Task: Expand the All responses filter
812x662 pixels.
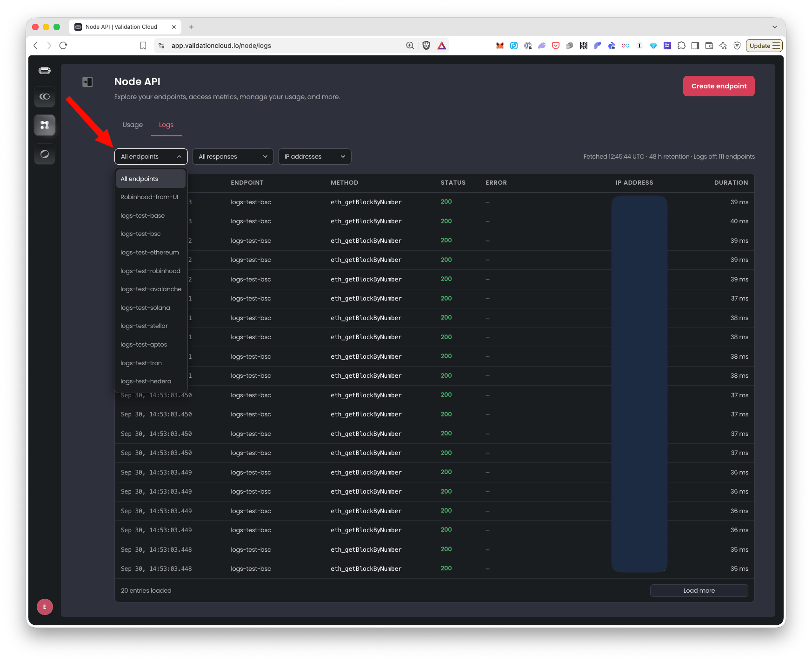Action: [233, 157]
